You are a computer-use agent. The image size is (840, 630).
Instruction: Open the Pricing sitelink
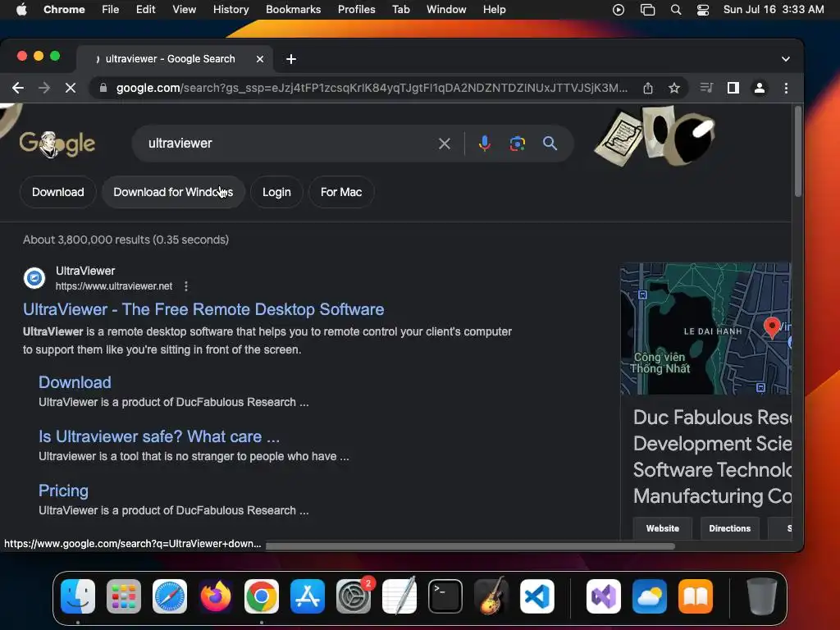point(63,491)
